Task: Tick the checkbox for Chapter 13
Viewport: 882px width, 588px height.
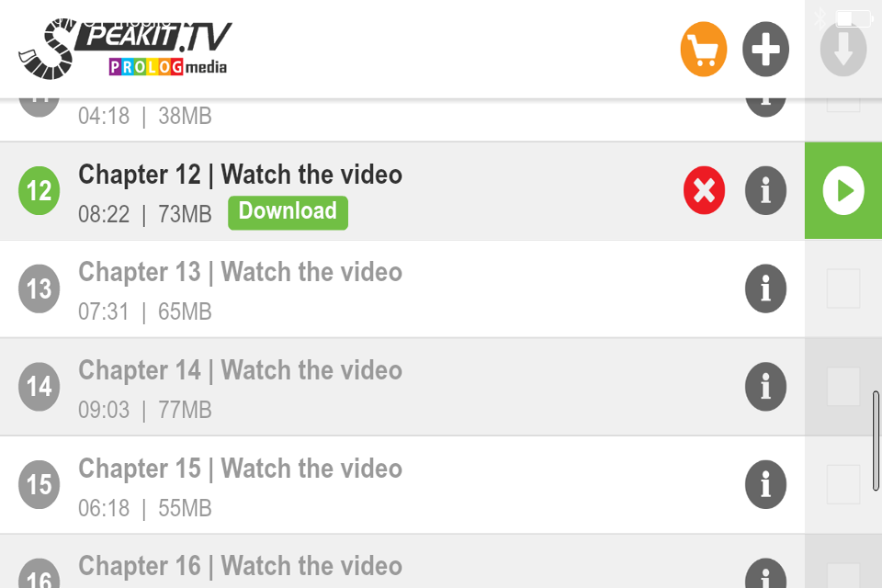Action: (843, 288)
